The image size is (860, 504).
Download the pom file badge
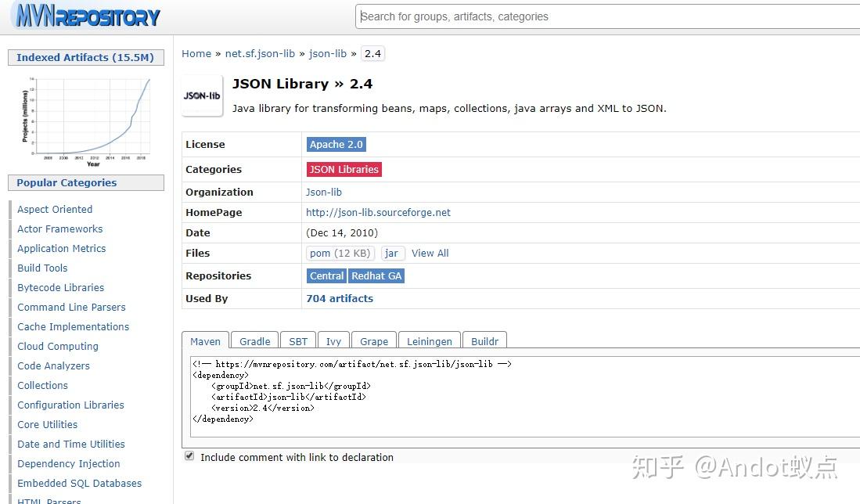pos(340,253)
